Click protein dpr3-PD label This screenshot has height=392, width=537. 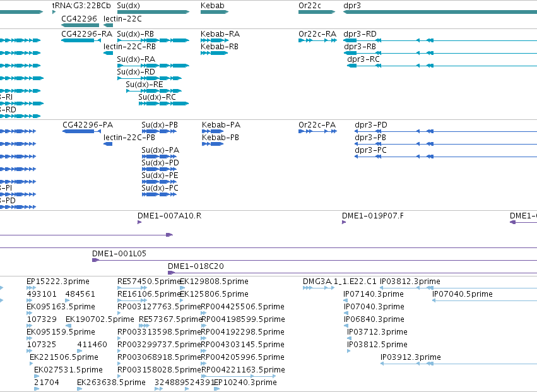point(371,125)
